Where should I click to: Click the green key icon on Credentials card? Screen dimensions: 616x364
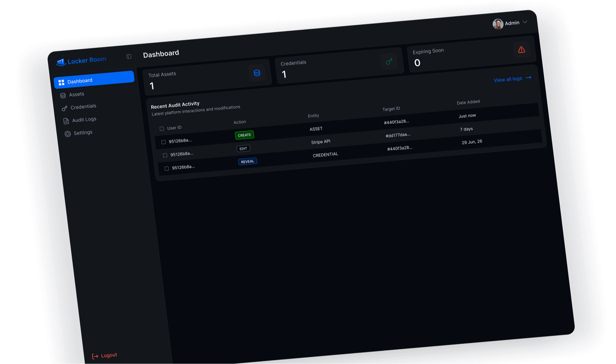click(389, 61)
